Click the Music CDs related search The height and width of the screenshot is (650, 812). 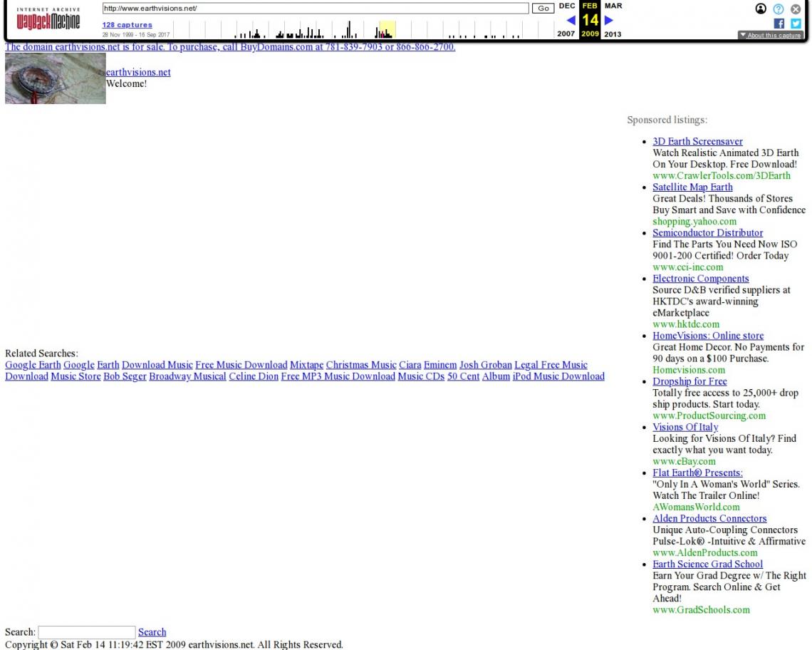pyautogui.click(x=421, y=376)
